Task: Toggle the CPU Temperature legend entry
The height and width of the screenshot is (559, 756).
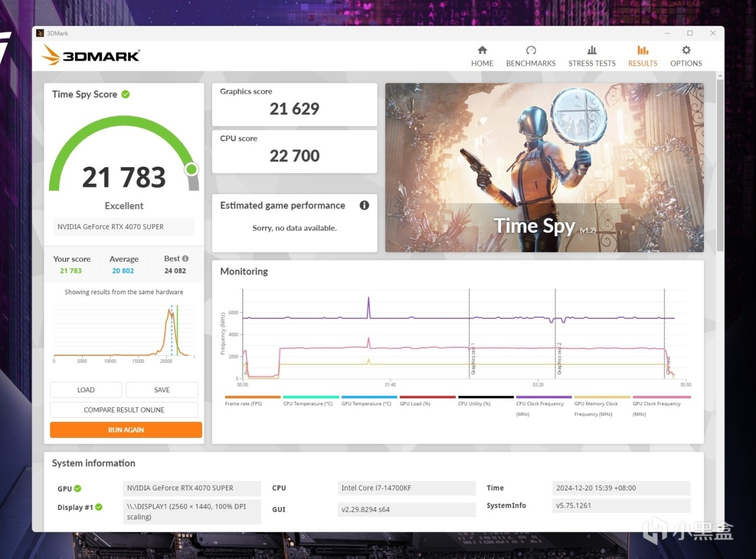Action: click(x=311, y=401)
